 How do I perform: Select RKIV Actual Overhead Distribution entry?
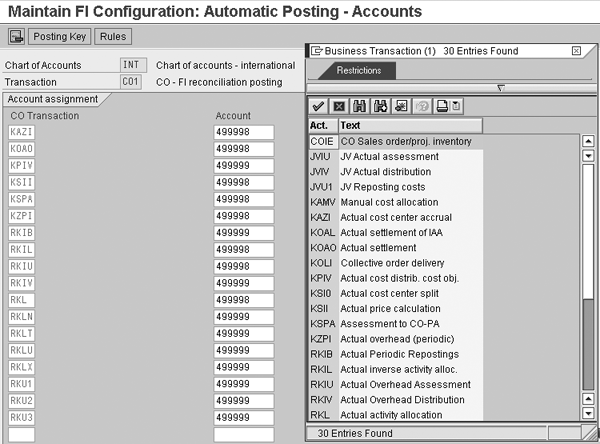(396, 400)
